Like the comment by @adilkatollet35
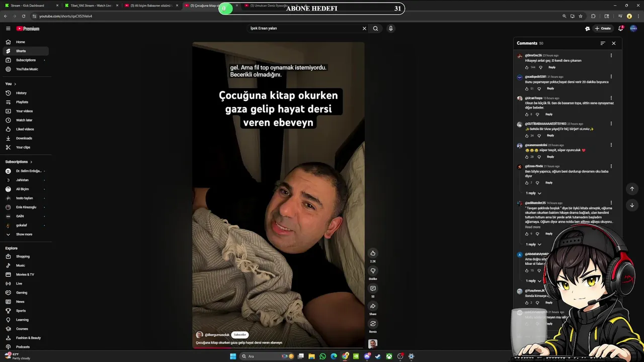The width and height of the screenshot is (644, 362). [527, 233]
